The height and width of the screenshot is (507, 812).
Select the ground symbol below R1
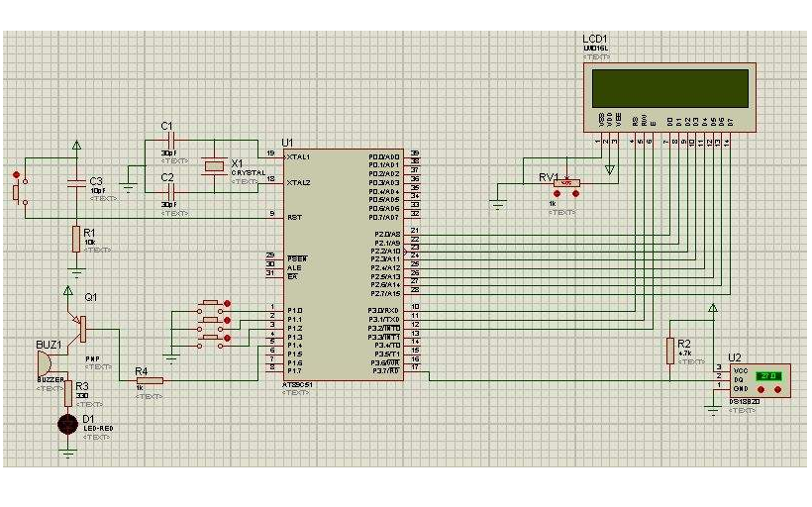(x=76, y=273)
